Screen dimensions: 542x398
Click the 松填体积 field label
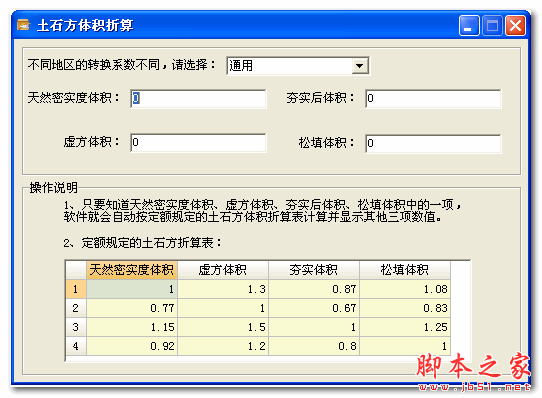pos(326,142)
